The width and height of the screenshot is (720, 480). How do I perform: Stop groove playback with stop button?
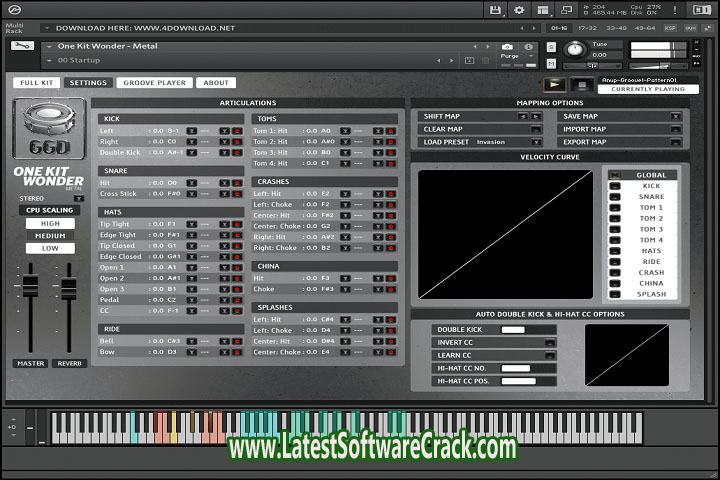tap(581, 85)
